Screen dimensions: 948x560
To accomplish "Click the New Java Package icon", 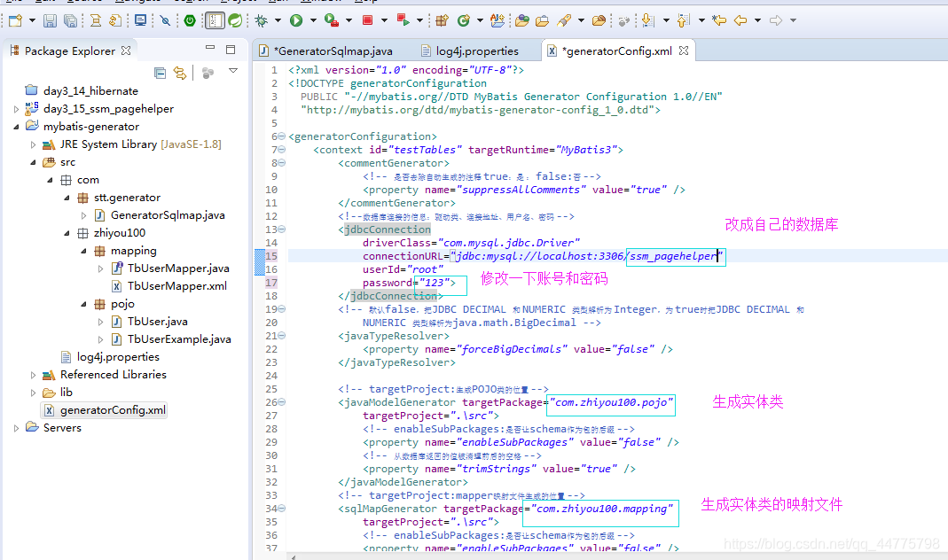I will tap(442, 20).
